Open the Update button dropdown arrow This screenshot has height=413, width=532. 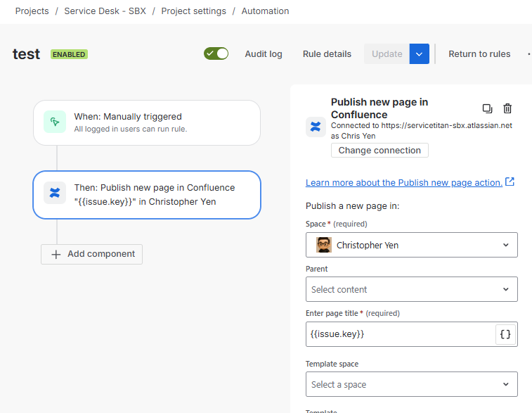click(419, 53)
